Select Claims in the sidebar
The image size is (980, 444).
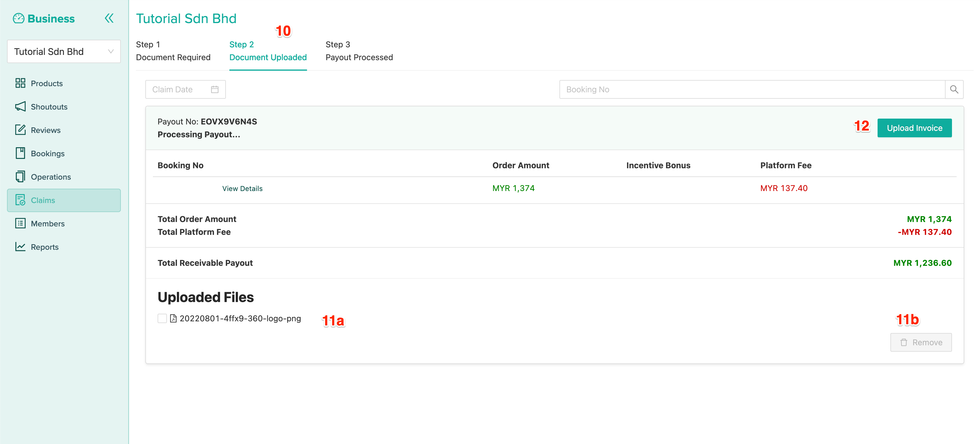(64, 200)
